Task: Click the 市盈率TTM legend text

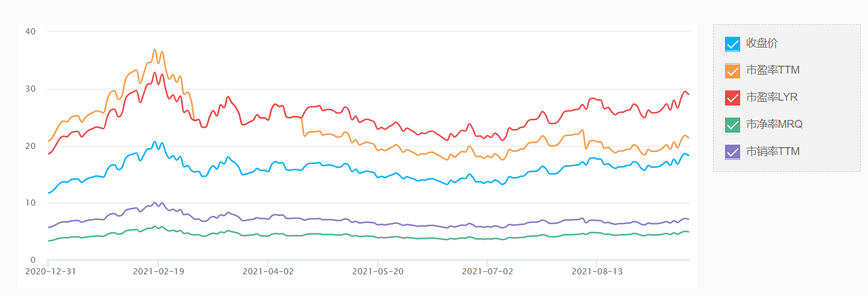Action: [x=773, y=71]
